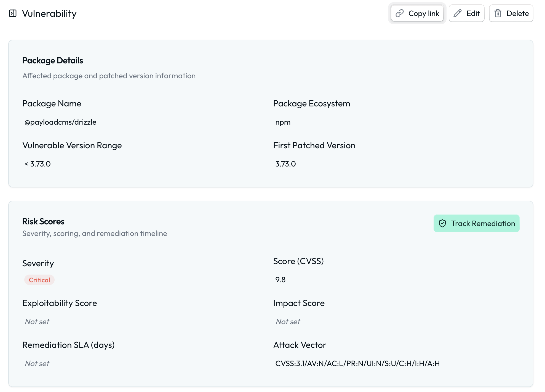545x392 pixels.
Task: Click the Risk Scores heading
Action: click(43, 221)
